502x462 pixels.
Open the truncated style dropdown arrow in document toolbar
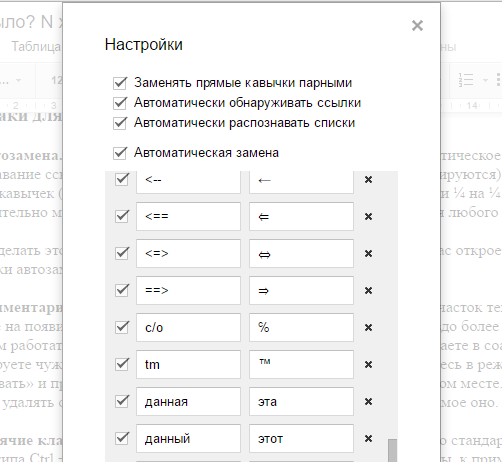[x=18, y=80]
